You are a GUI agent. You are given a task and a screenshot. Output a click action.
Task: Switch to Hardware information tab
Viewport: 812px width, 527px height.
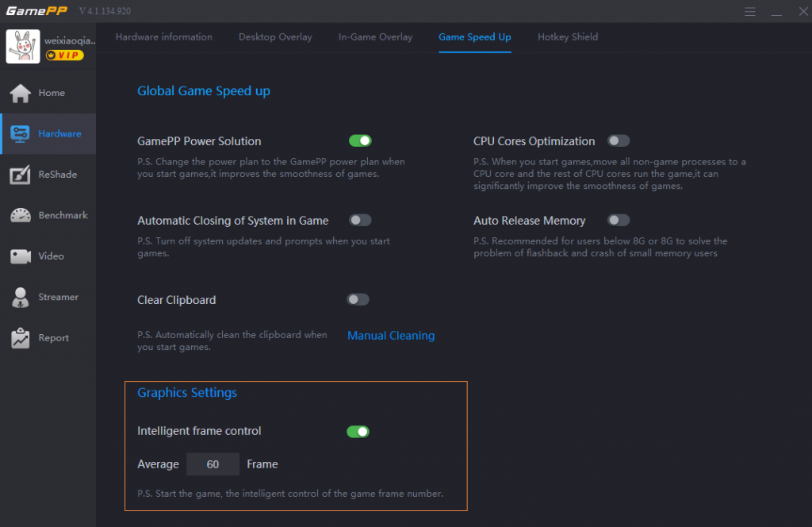coord(163,37)
